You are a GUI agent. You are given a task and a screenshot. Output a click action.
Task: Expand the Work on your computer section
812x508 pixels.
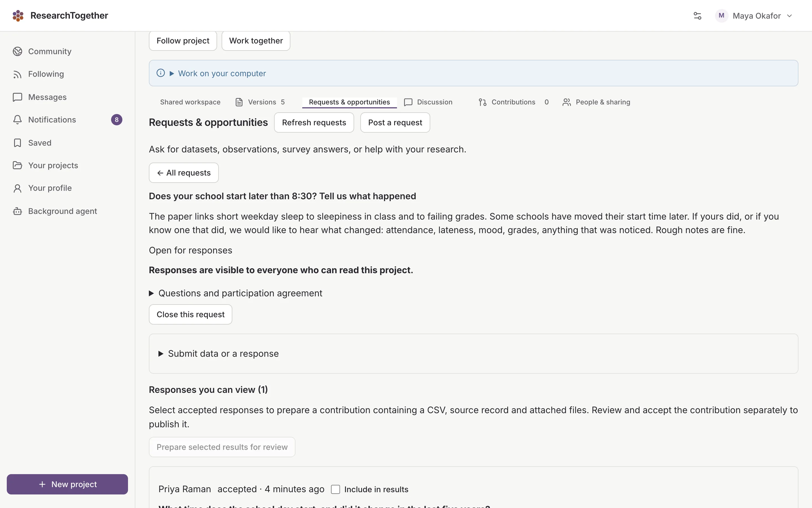[x=218, y=73]
